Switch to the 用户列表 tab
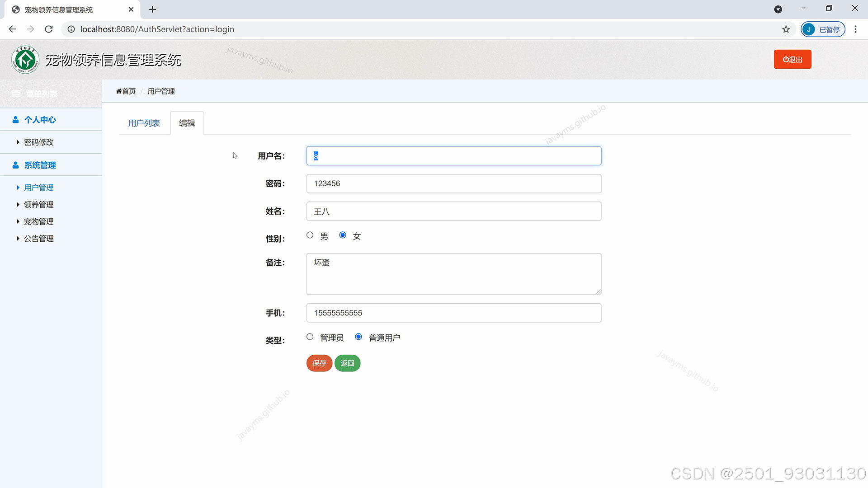868x488 pixels. click(144, 123)
